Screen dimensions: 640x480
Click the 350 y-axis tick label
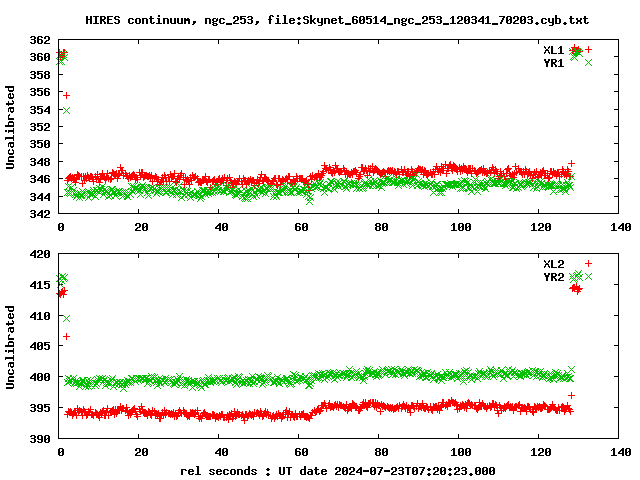(40, 144)
